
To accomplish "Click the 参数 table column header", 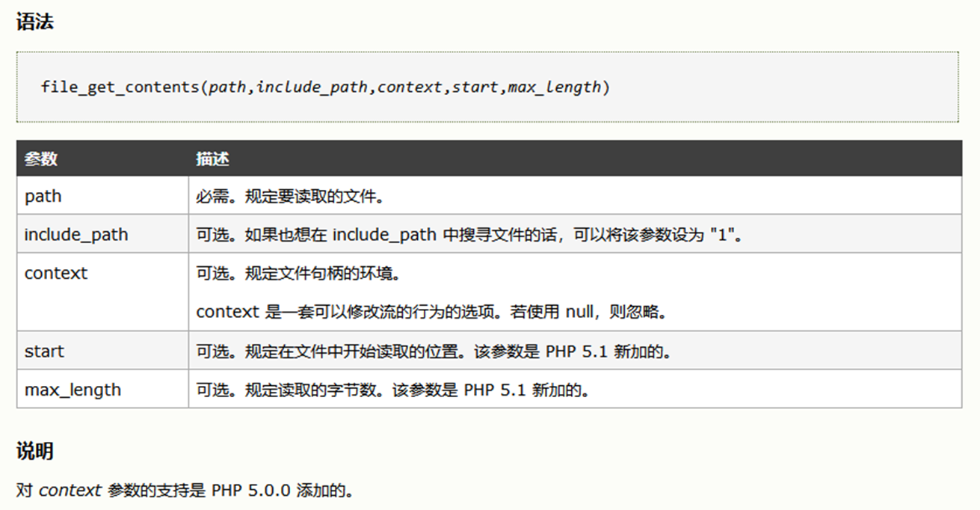I will (x=41, y=159).
